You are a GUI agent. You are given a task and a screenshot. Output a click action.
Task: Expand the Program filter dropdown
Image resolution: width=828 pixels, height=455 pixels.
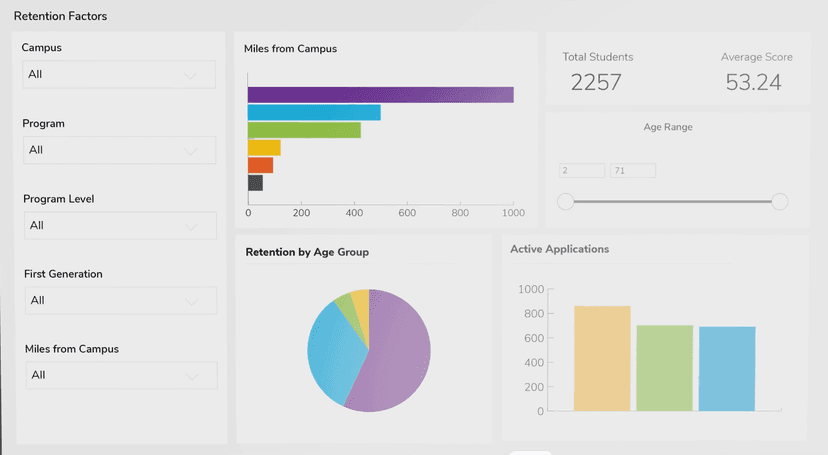(119, 150)
